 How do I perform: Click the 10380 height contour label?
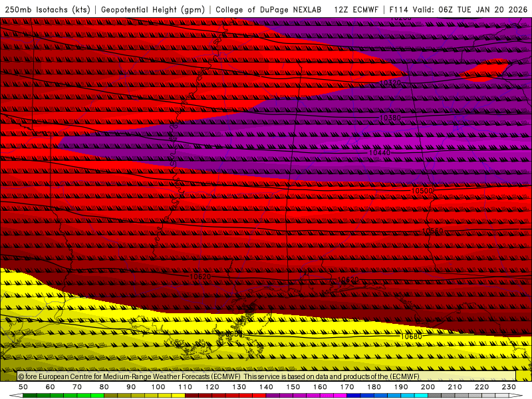[x=390, y=118]
